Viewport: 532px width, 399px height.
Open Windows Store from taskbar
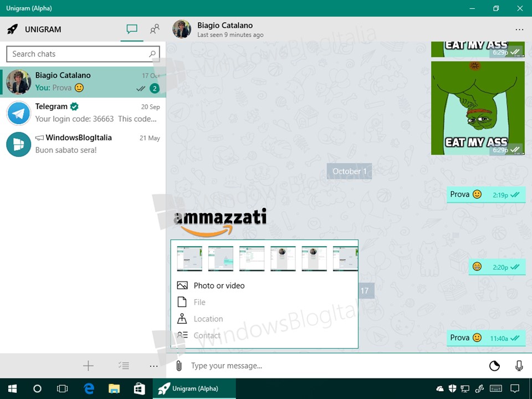139,389
